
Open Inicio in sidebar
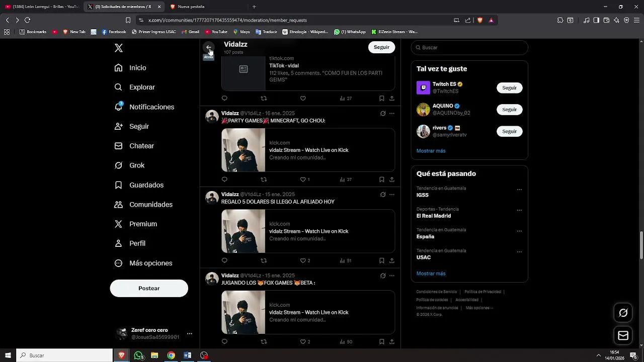click(x=130, y=68)
